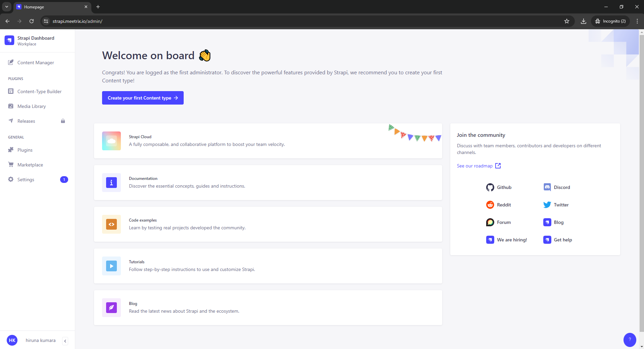Screen dimensions: 644x349
Task: Click the Incognito (2) indicator
Action: [x=610, y=21]
